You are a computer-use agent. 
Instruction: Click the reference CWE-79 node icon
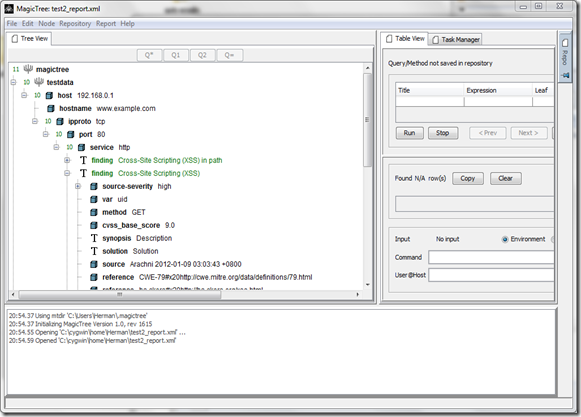pos(94,277)
